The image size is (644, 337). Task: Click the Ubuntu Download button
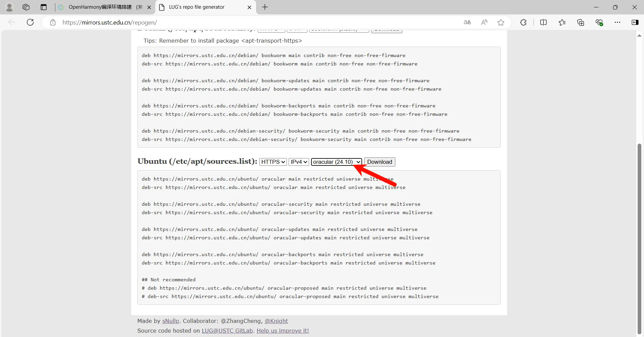[x=379, y=162]
